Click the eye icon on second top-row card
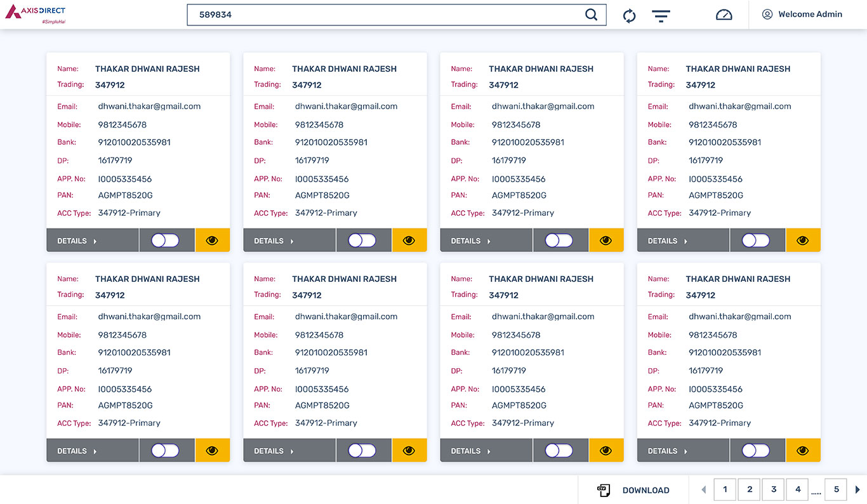 coord(409,241)
